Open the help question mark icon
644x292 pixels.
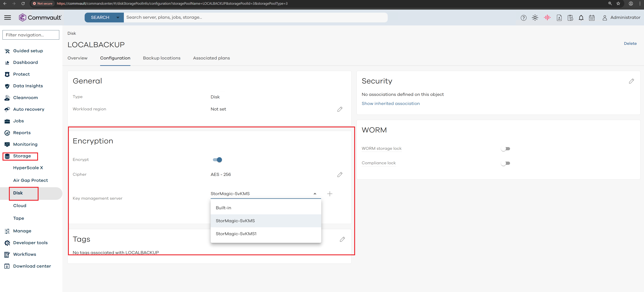click(524, 18)
